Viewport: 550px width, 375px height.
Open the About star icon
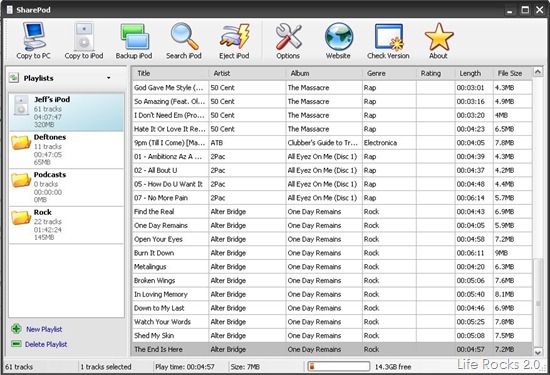[439, 36]
